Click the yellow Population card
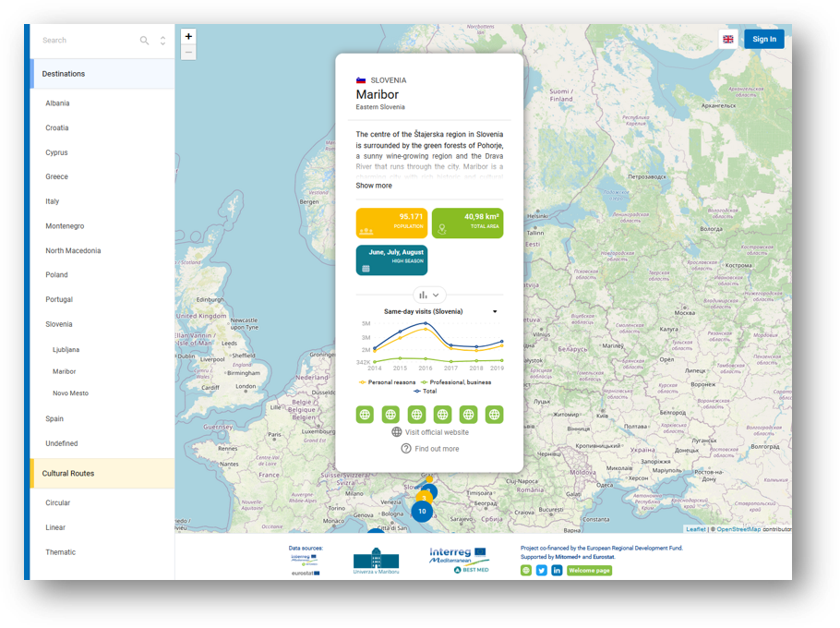Image resolution: width=840 pixels, height=628 pixels. pos(391,223)
